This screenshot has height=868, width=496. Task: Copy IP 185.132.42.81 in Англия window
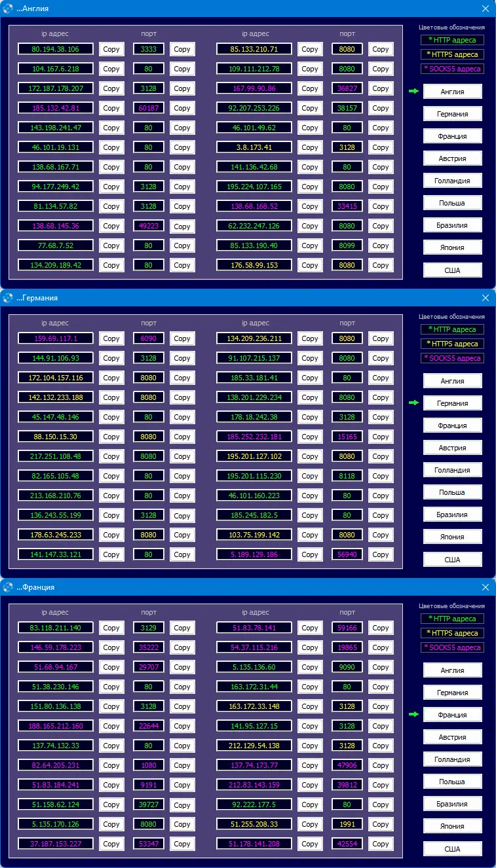coord(111,108)
